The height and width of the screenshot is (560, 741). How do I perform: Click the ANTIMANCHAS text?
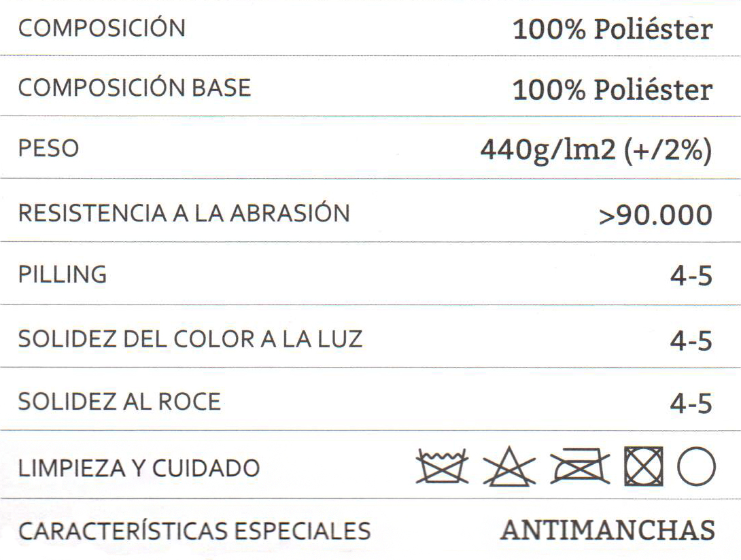click(x=608, y=530)
